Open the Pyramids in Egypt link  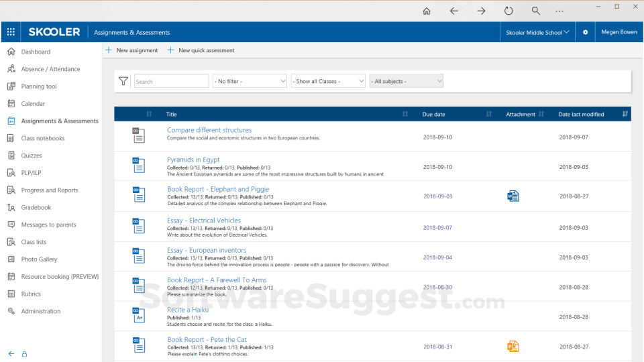[193, 160]
